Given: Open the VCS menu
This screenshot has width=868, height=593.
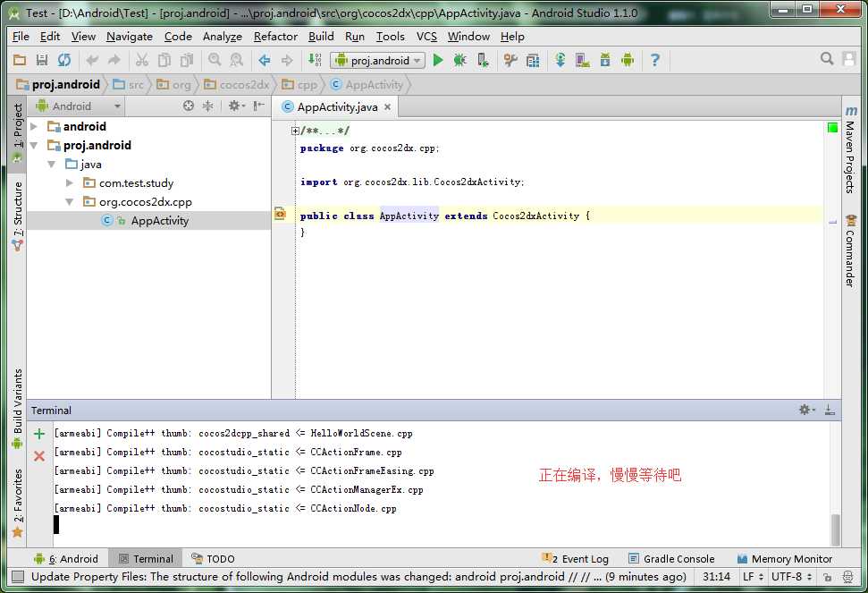Looking at the screenshot, I should click(x=426, y=37).
